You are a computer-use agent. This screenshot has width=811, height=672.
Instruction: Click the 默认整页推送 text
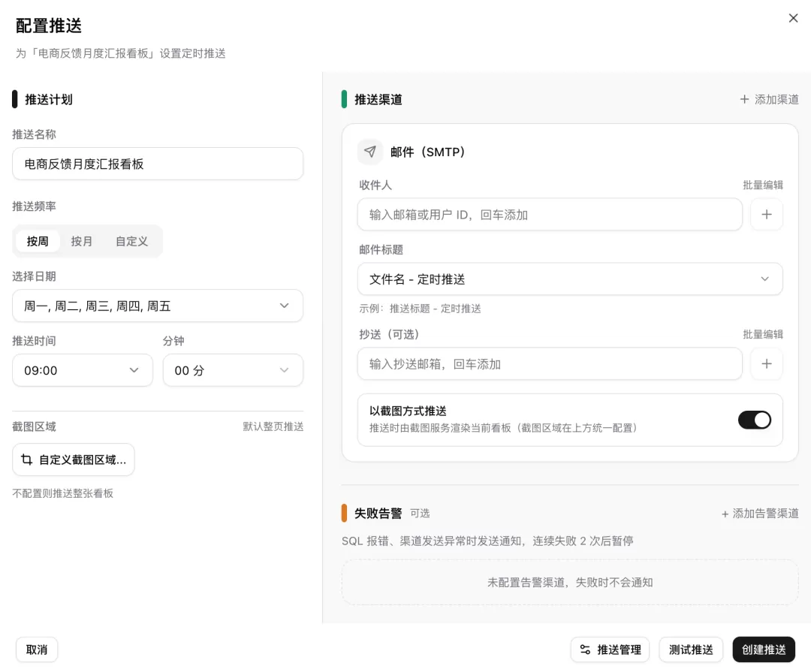coord(273,426)
